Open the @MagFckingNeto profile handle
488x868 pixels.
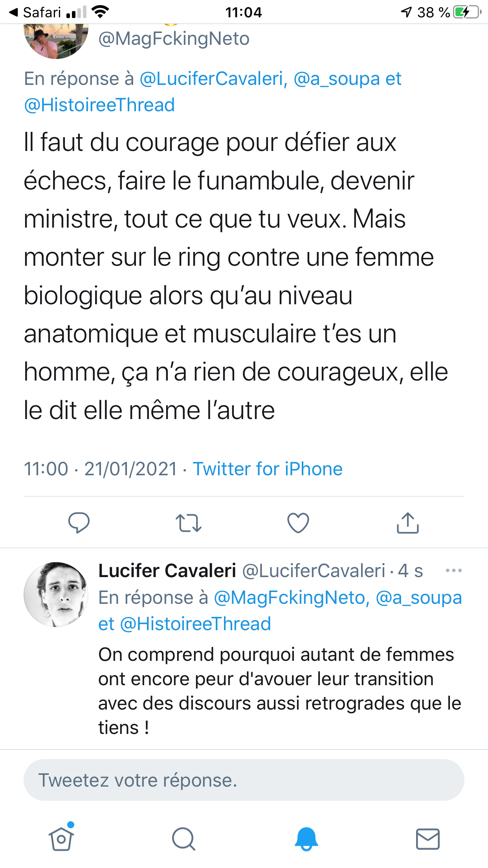pos(174,39)
